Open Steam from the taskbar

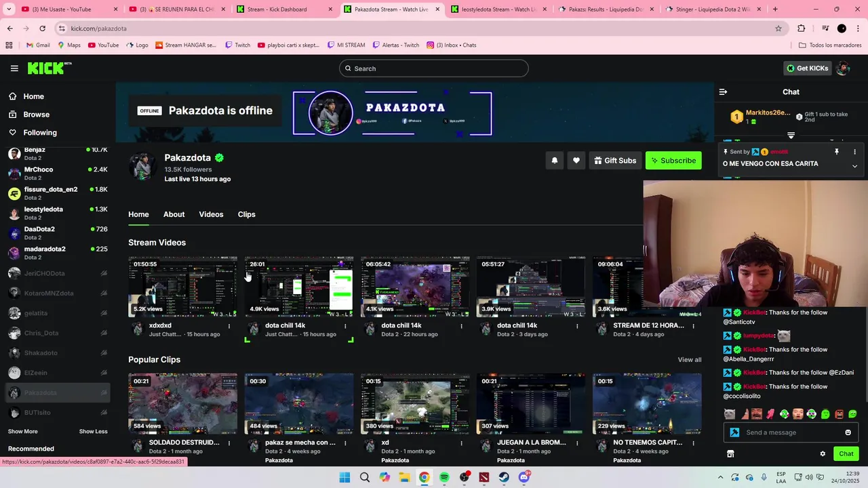[x=504, y=477]
